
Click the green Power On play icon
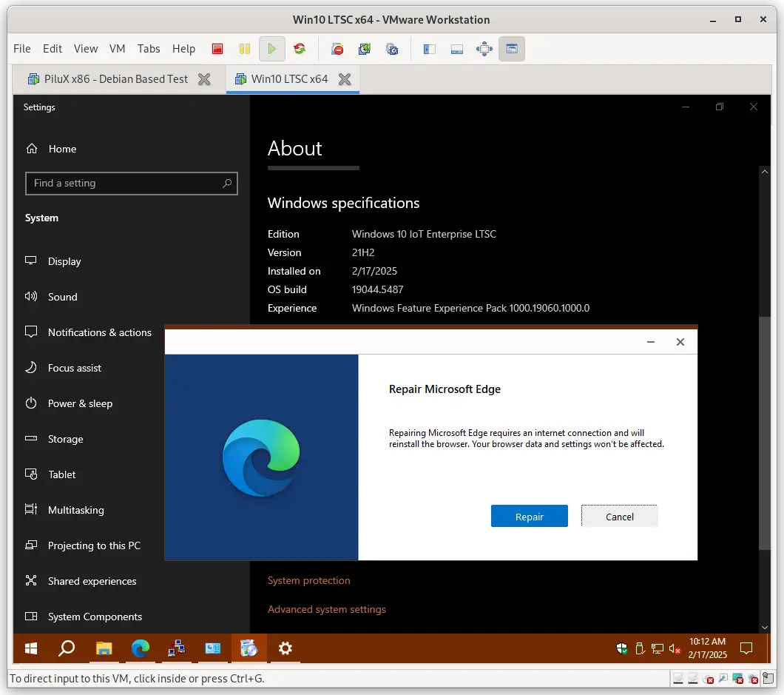272,49
